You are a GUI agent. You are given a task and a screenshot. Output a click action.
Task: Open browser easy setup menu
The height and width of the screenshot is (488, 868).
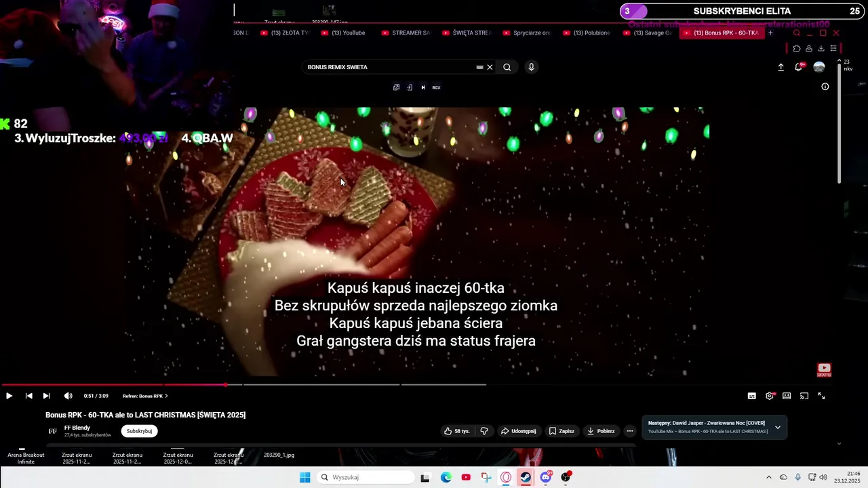pos(833,48)
